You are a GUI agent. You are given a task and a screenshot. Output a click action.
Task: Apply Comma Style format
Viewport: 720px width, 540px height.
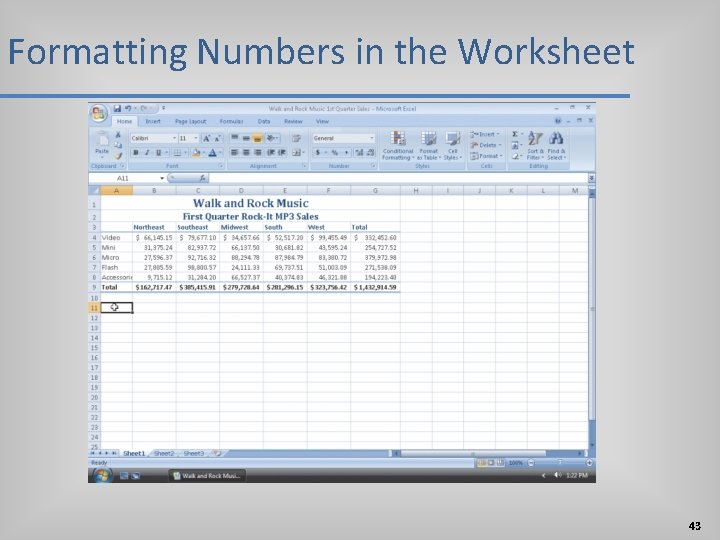pyautogui.click(x=346, y=152)
